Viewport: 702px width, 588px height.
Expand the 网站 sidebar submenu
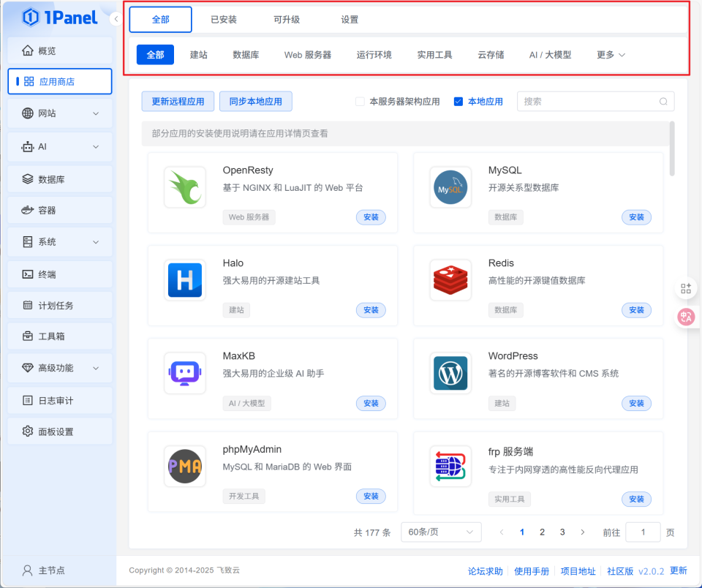(96, 113)
